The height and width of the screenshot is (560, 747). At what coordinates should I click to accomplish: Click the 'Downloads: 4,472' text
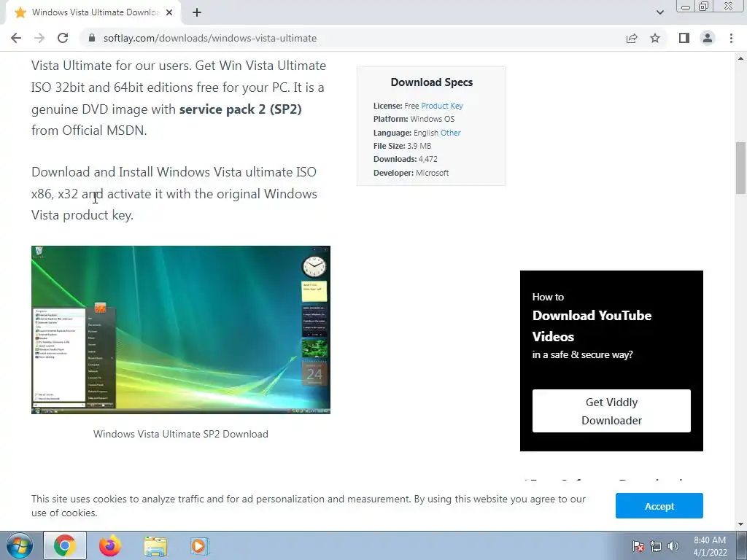(406, 159)
